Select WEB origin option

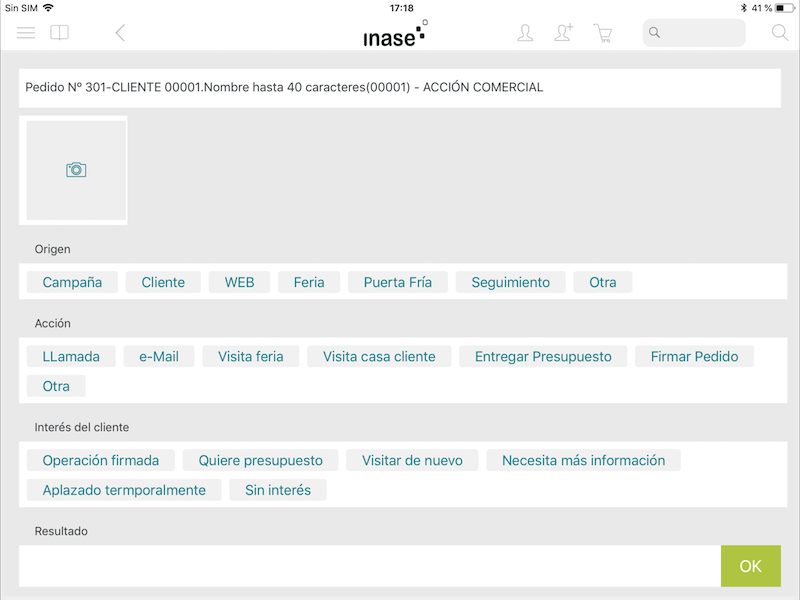tap(239, 282)
